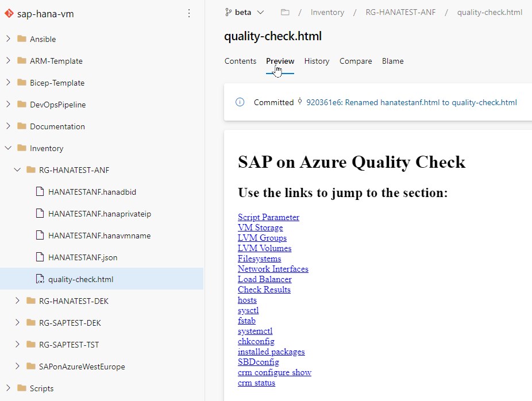
Task: Collapse the RG-HANATEST-ANF folder chevron
Action: click(17, 169)
